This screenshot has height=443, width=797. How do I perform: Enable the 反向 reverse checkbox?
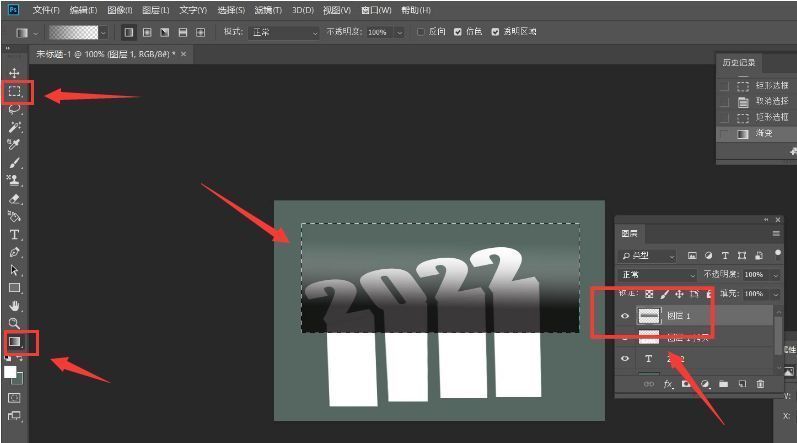(420, 31)
